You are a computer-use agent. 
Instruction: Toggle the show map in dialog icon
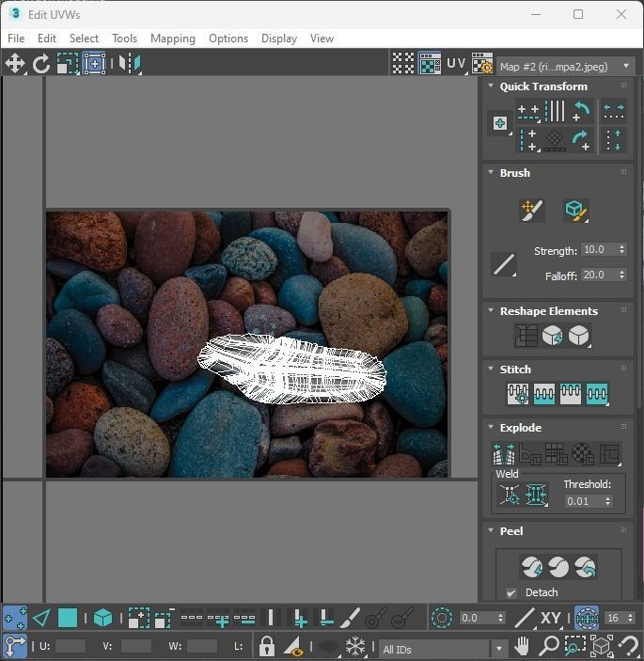(430, 64)
